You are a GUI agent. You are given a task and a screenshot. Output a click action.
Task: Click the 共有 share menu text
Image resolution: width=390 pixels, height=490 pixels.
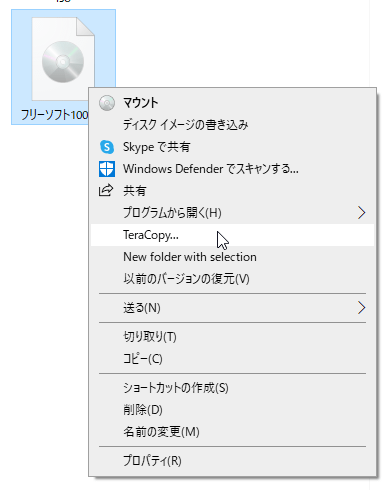coord(135,191)
